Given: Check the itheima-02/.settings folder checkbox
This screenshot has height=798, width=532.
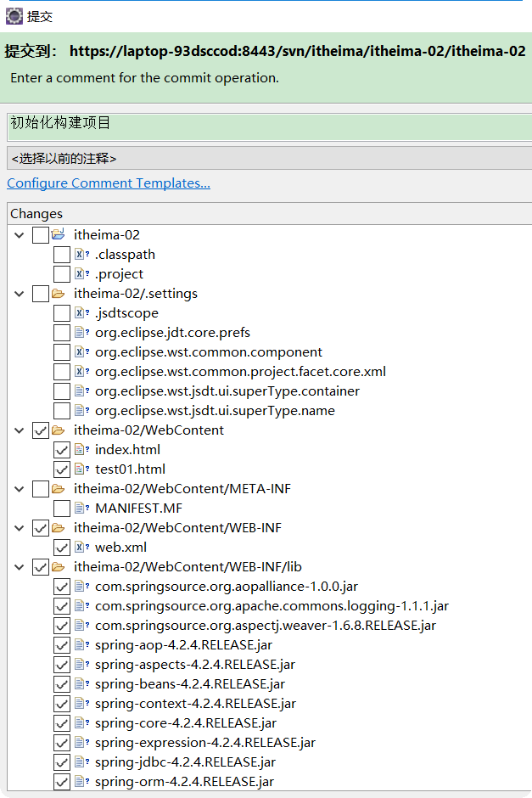Looking at the screenshot, I should coord(40,294).
